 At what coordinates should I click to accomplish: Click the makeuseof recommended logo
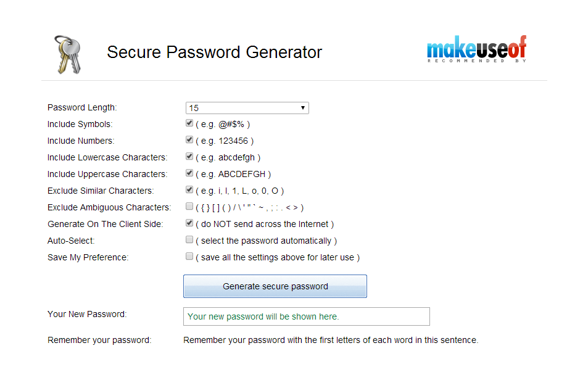[x=476, y=49]
